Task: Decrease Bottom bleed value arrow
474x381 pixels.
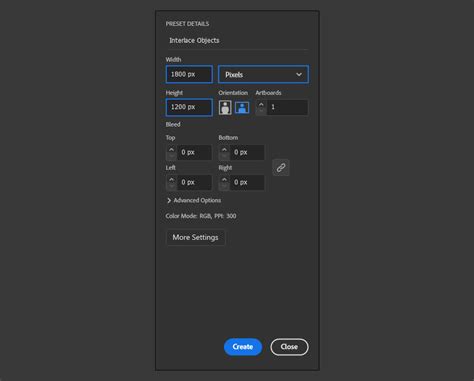Action: point(224,156)
